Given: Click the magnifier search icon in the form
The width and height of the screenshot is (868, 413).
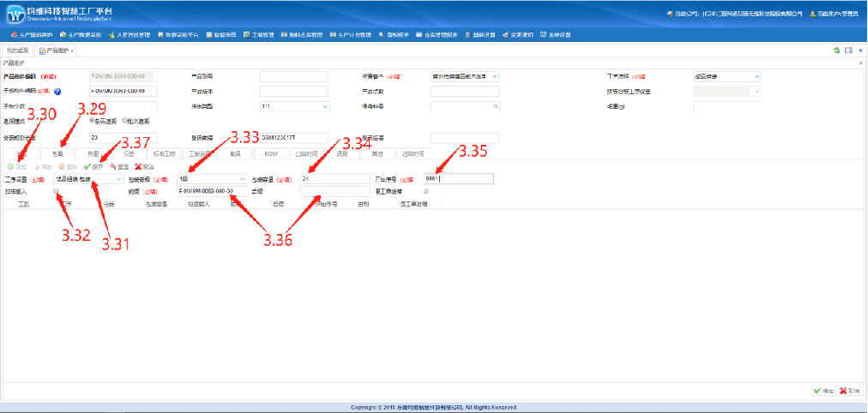Looking at the screenshot, I should pos(495,106).
